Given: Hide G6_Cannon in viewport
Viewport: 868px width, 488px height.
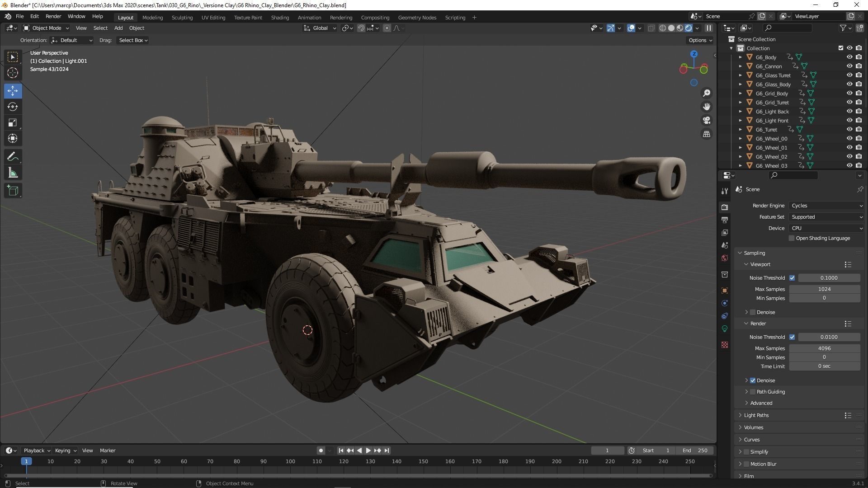Looking at the screenshot, I should tap(849, 66).
